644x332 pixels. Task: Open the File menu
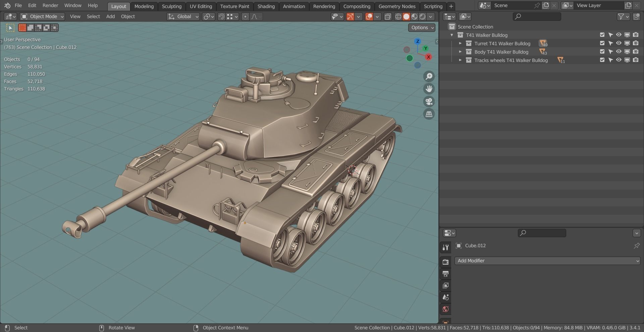[x=18, y=6]
